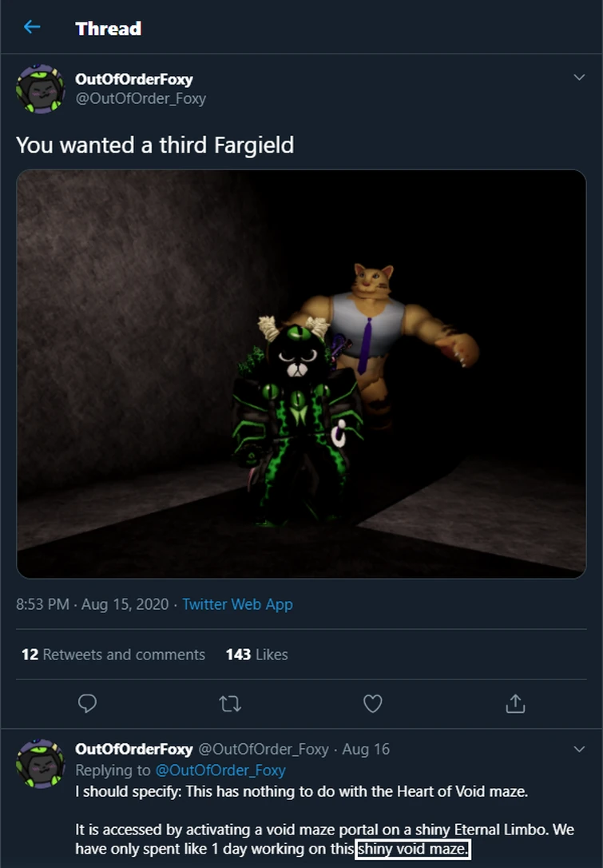Open the tweet's screenshot image
Viewport: 603px width, 868px height.
tap(301, 373)
